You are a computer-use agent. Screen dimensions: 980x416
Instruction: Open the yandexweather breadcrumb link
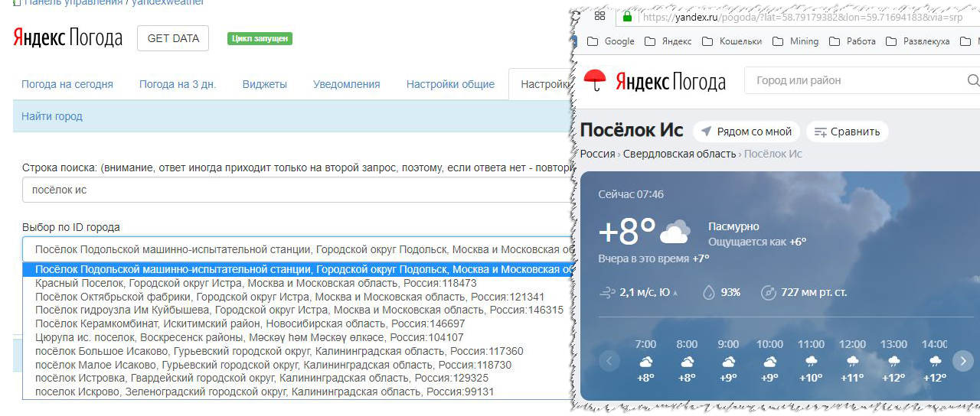coord(167,3)
